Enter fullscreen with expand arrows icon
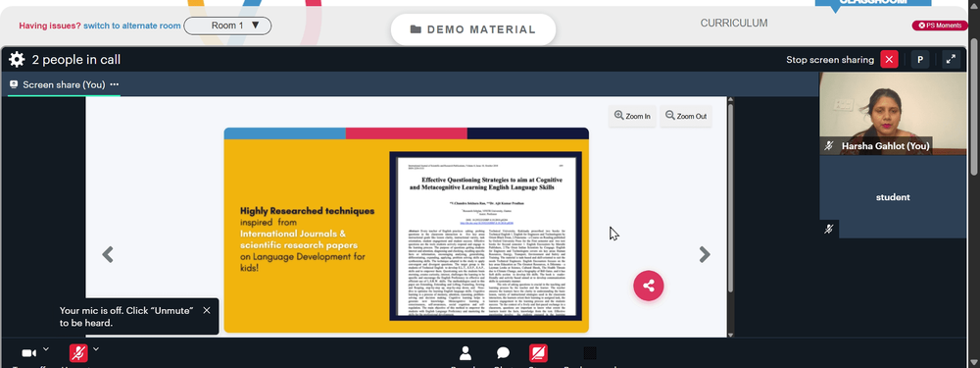The height and width of the screenshot is (368, 980). (951, 60)
